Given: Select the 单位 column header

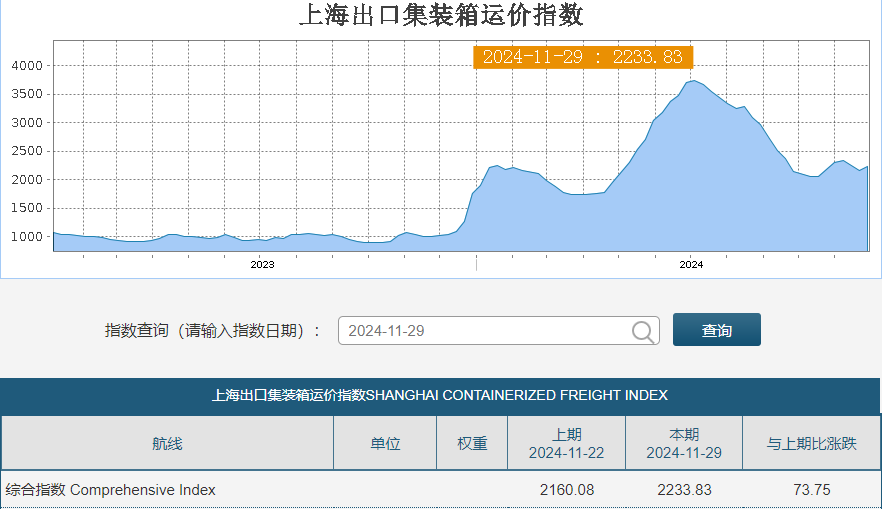Looking at the screenshot, I should 385,443.
